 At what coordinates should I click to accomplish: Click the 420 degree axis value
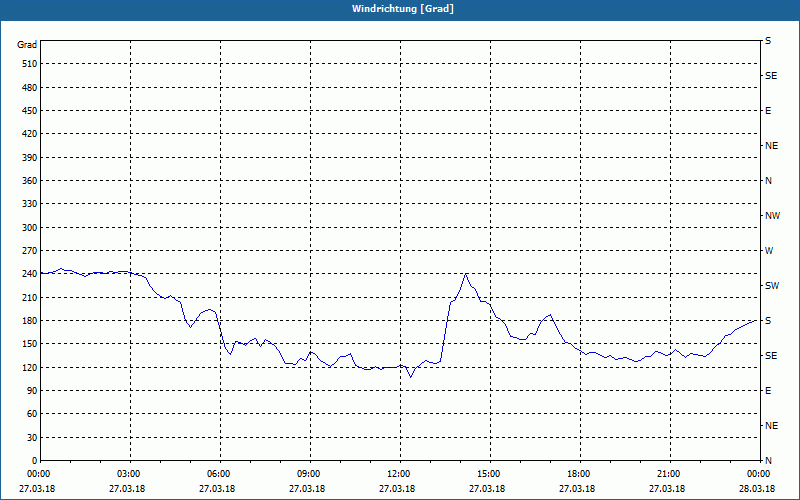30,134
